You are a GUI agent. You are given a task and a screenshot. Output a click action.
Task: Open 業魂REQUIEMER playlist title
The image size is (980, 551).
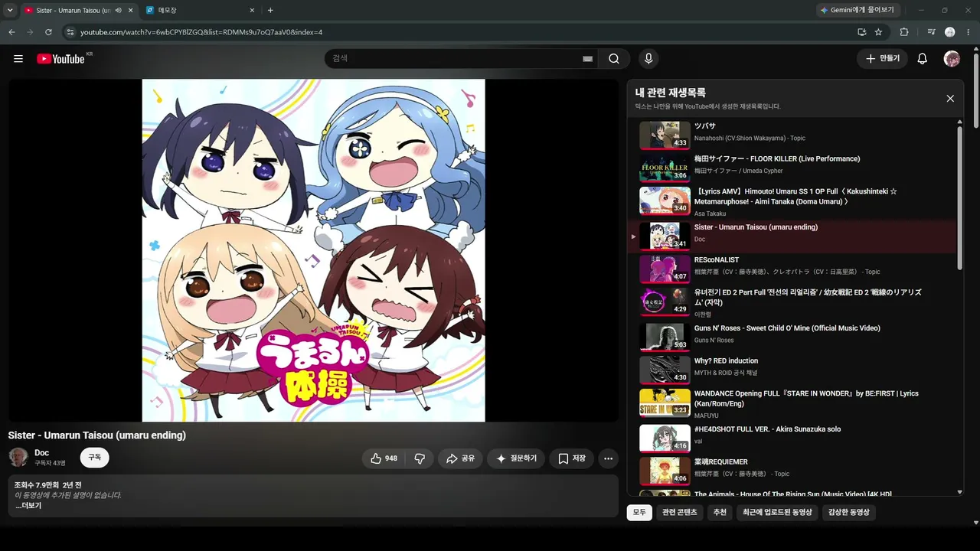[721, 462]
